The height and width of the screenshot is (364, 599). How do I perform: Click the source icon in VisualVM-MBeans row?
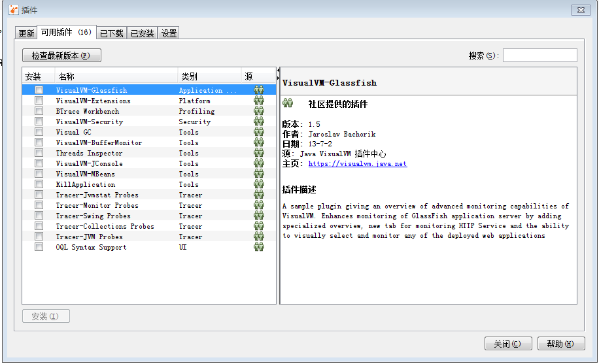pyautogui.click(x=259, y=174)
